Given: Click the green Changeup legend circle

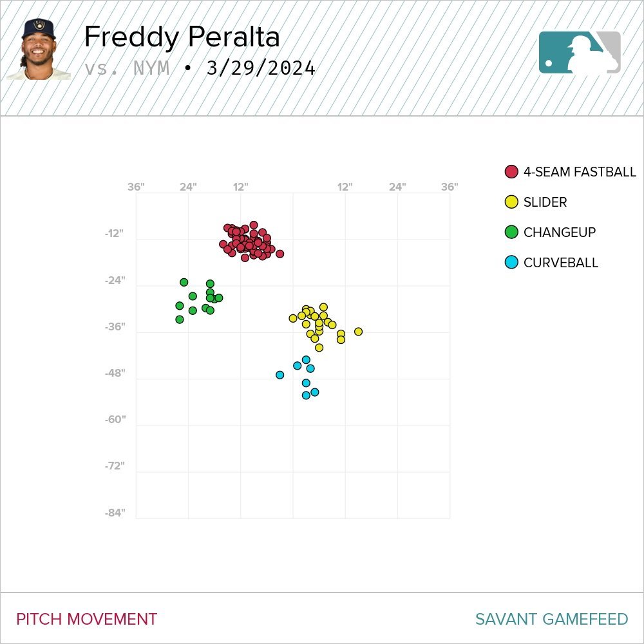Looking at the screenshot, I should pyautogui.click(x=511, y=232).
